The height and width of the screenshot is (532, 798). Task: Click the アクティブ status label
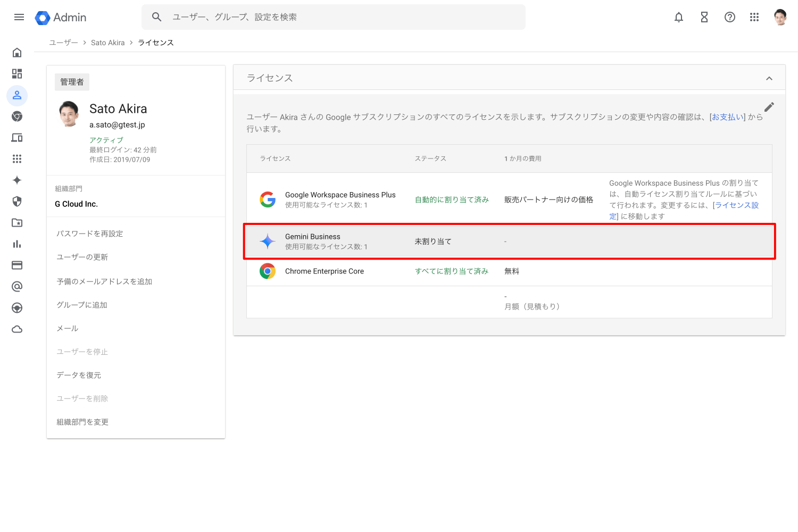(106, 140)
